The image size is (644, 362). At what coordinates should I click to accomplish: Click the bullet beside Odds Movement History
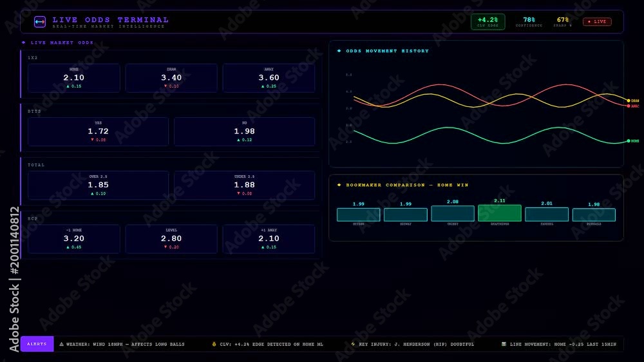pos(339,51)
